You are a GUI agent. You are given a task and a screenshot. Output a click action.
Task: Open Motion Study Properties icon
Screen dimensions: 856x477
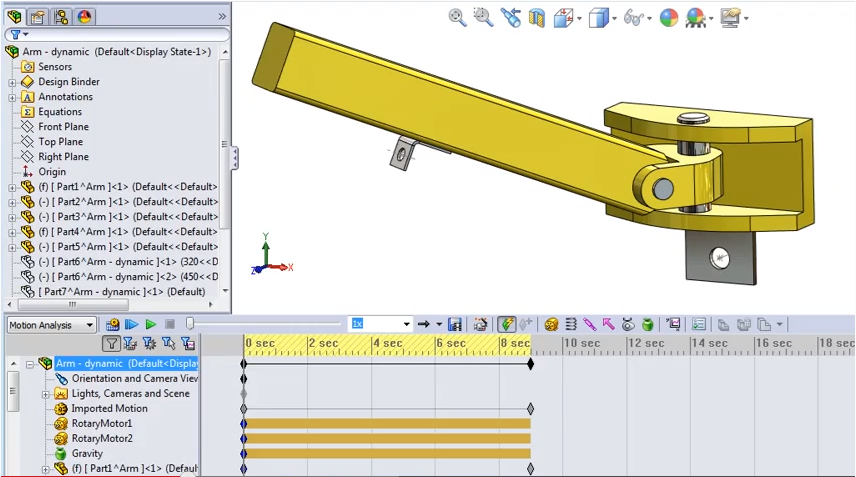point(699,325)
